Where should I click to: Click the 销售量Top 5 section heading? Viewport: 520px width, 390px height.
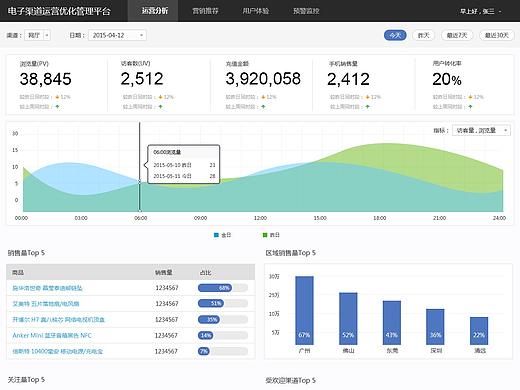(26, 253)
